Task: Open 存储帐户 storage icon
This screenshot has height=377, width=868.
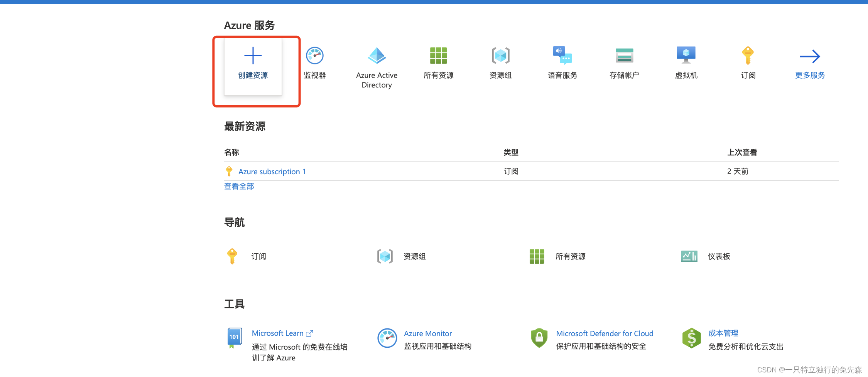Action: tap(624, 56)
